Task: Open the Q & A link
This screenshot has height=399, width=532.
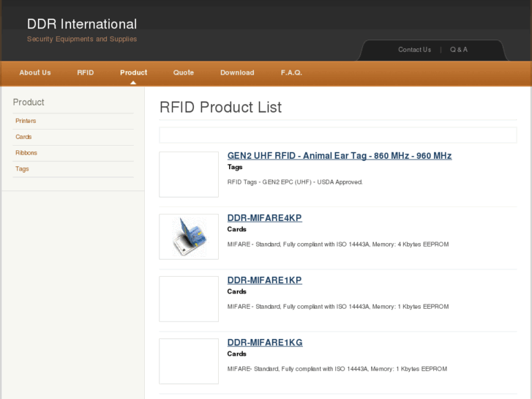Action: pyautogui.click(x=458, y=50)
